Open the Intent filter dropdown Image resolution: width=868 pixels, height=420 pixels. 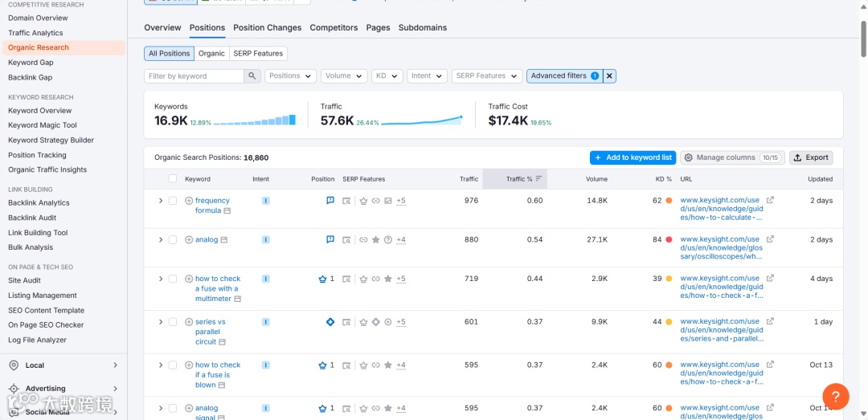(x=428, y=75)
